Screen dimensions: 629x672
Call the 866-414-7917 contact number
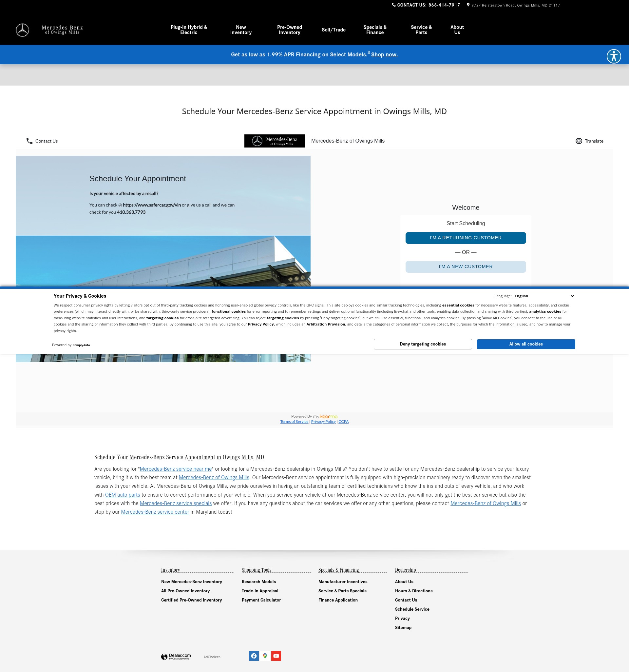(x=444, y=5)
